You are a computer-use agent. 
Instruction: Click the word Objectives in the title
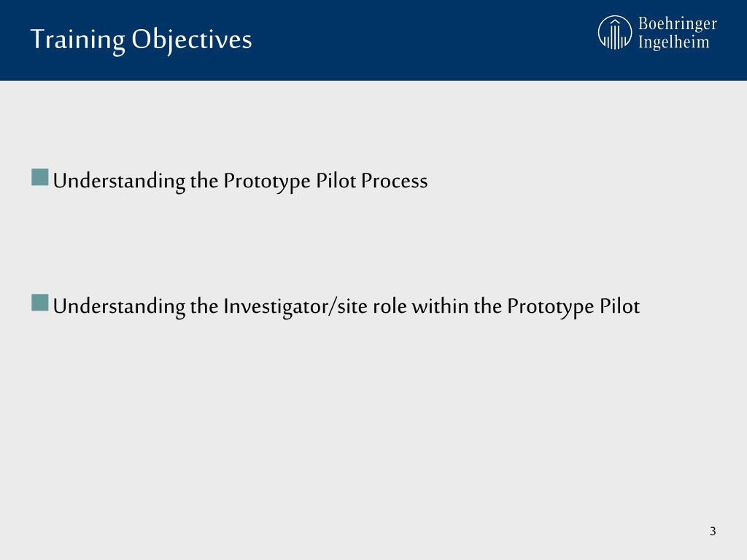[192, 41]
